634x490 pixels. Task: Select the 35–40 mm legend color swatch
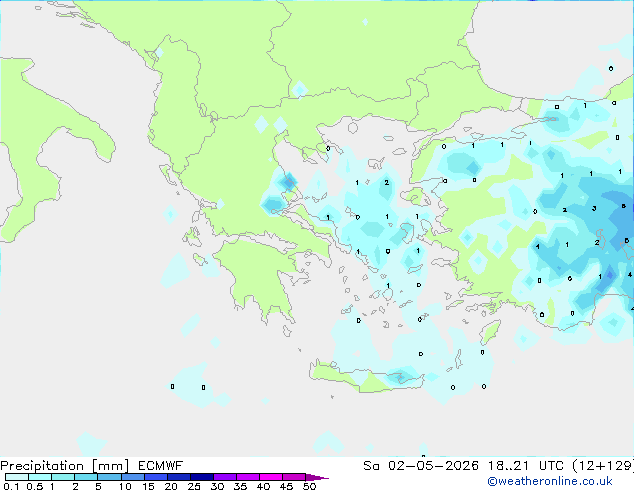(247, 477)
